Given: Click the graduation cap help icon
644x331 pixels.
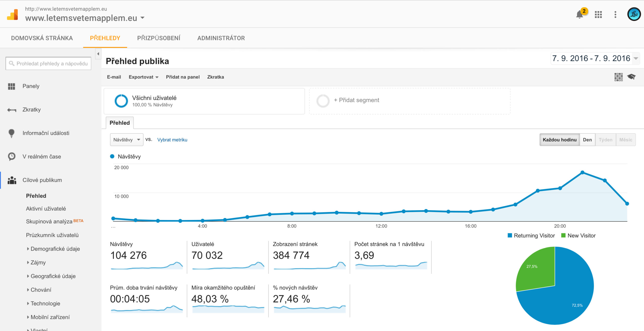Looking at the screenshot, I should click(631, 77).
